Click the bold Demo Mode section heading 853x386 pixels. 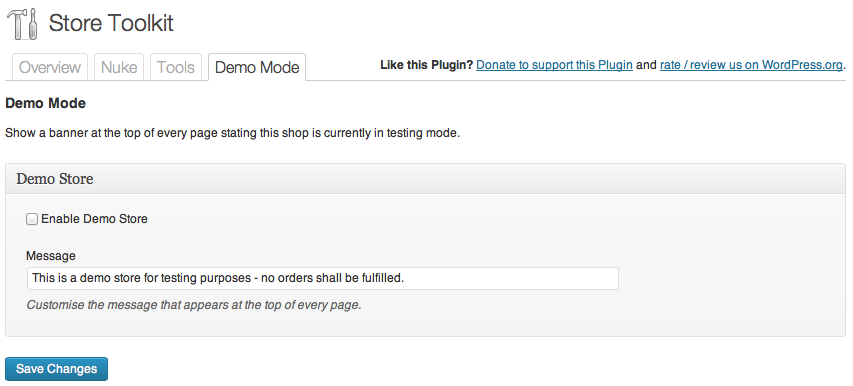click(45, 103)
